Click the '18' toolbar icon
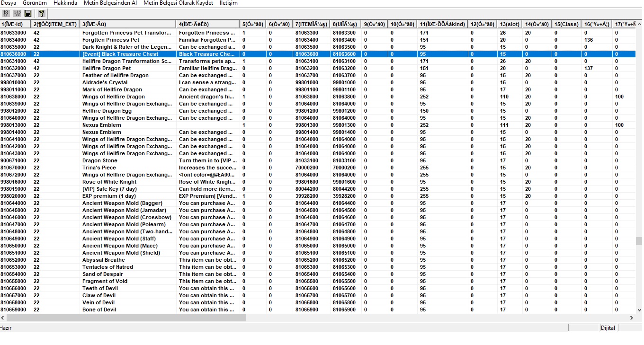This screenshot has height=345, width=644. [x=6, y=13]
